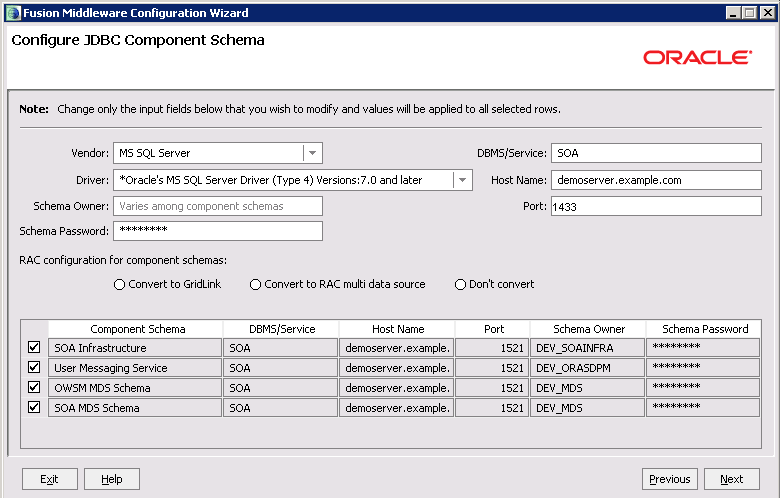
Task: Click the Schema Password input field
Action: pyautogui.click(x=218, y=231)
